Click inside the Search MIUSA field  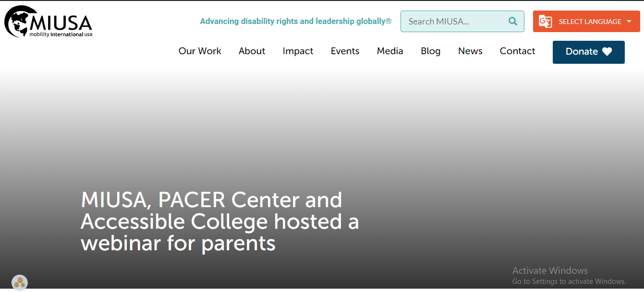click(451, 21)
